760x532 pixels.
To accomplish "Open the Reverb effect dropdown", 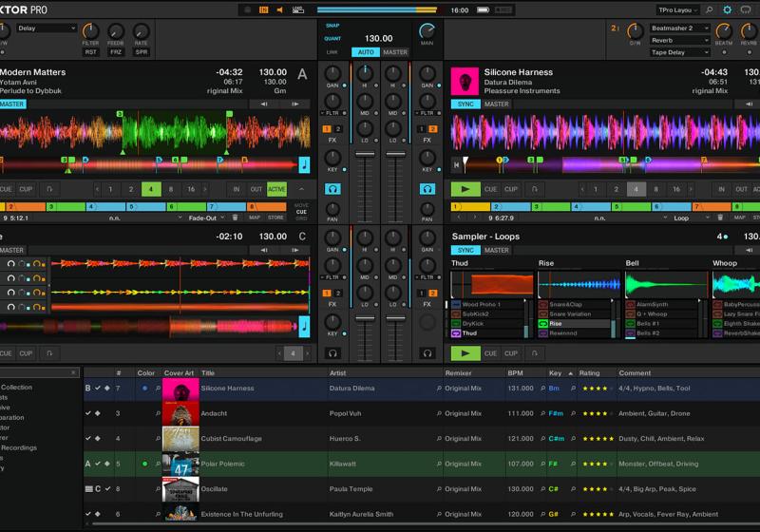I will point(679,40).
